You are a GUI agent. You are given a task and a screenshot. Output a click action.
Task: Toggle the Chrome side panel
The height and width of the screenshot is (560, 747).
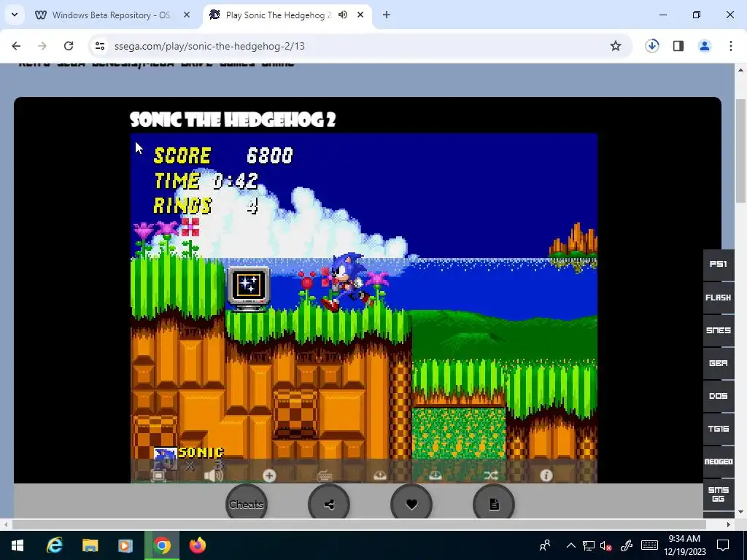click(x=678, y=46)
